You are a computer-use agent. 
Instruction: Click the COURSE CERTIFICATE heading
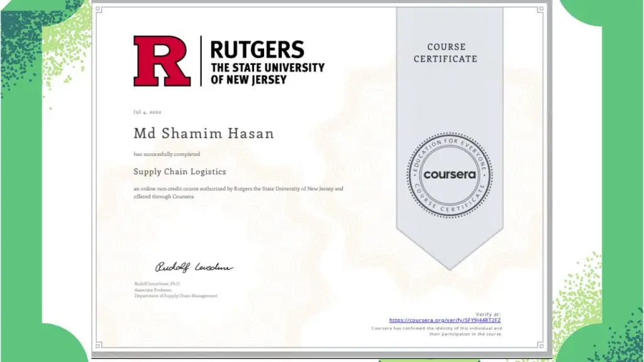click(x=446, y=53)
